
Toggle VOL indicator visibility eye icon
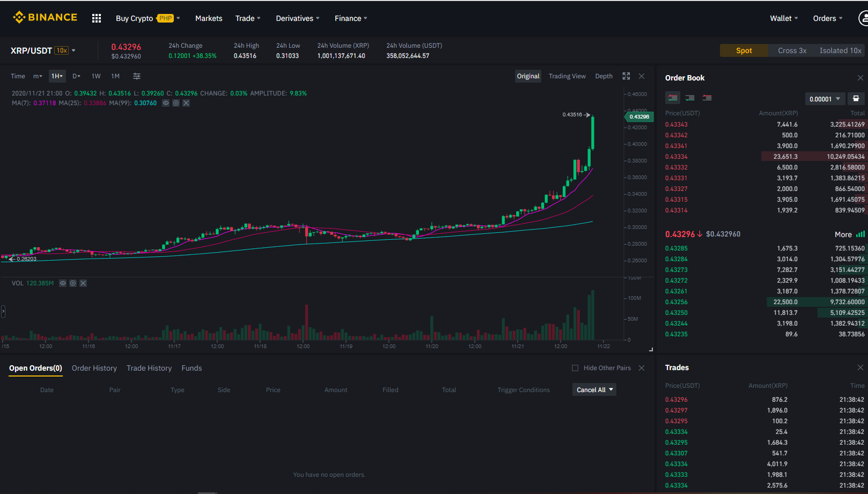point(63,283)
